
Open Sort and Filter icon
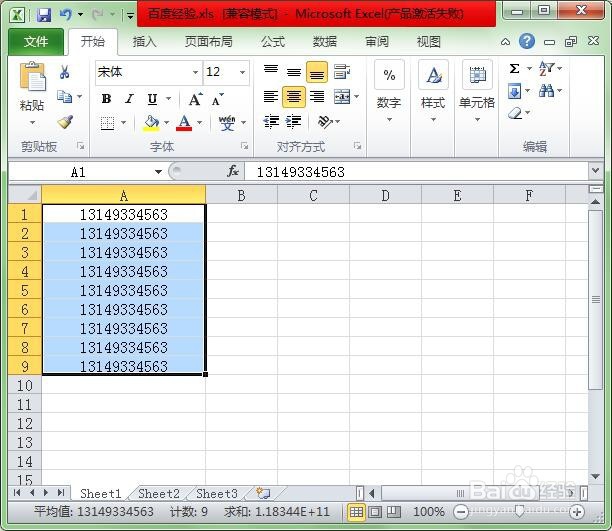[546, 69]
